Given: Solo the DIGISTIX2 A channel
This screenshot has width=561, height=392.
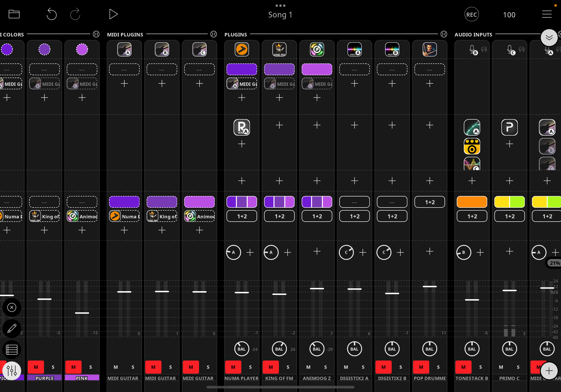Looking at the screenshot, I should pos(363,367).
